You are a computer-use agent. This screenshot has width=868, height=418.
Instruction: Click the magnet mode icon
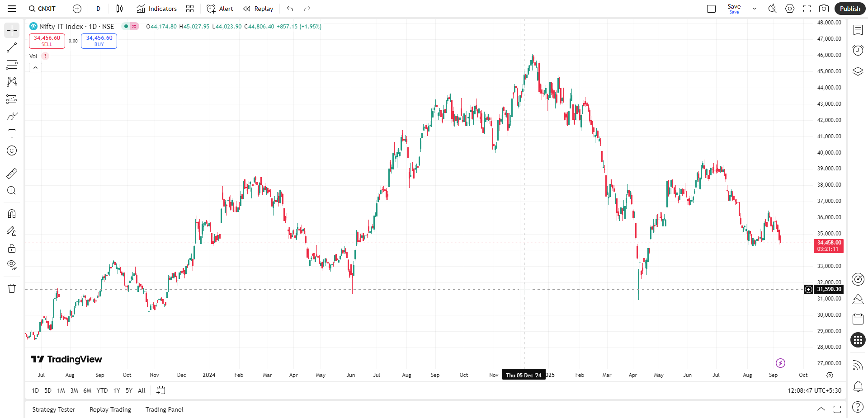[x=12, y=213]
